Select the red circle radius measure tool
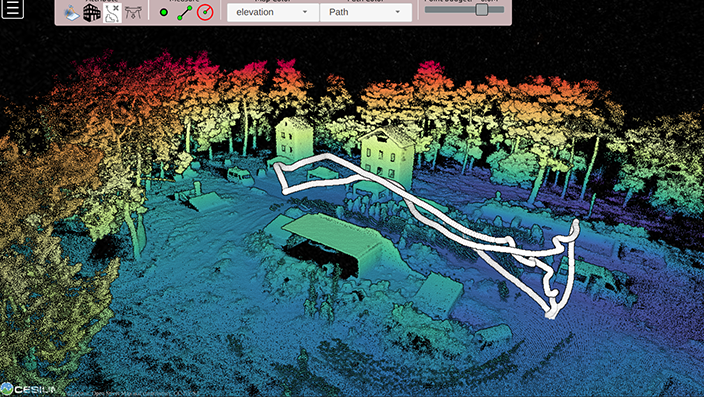This screenshot has height=397, width=705. pyautogui.click(x=205, y=12)
